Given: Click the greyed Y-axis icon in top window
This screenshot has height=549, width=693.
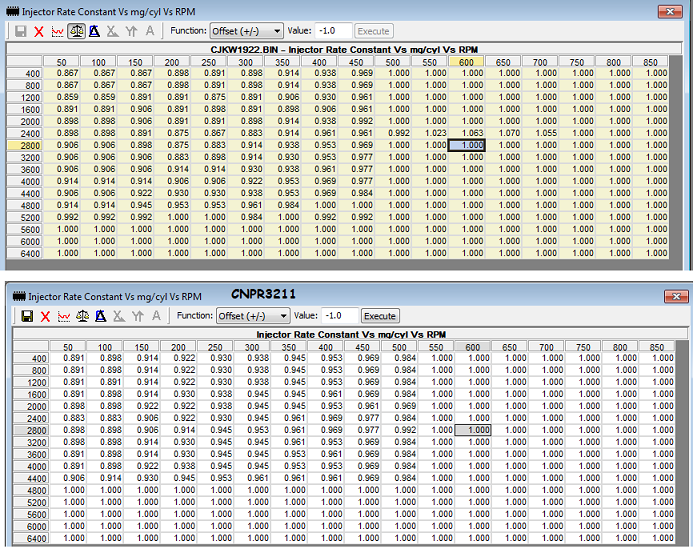Looking at the screenshot, I should click(x=131, y=31).
